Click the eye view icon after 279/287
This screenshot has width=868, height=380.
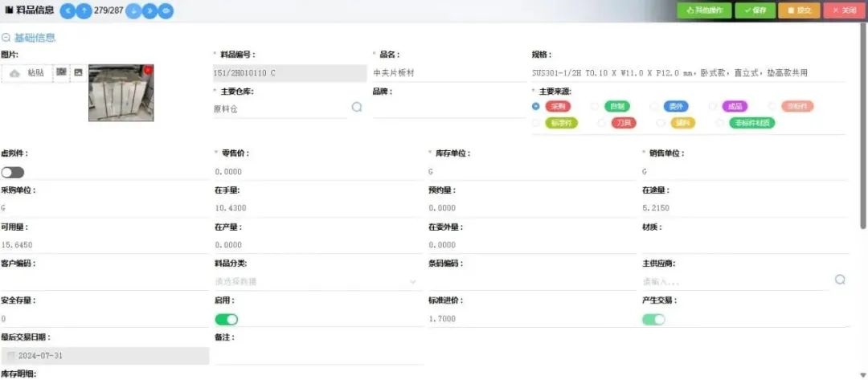tap(166, 10)
